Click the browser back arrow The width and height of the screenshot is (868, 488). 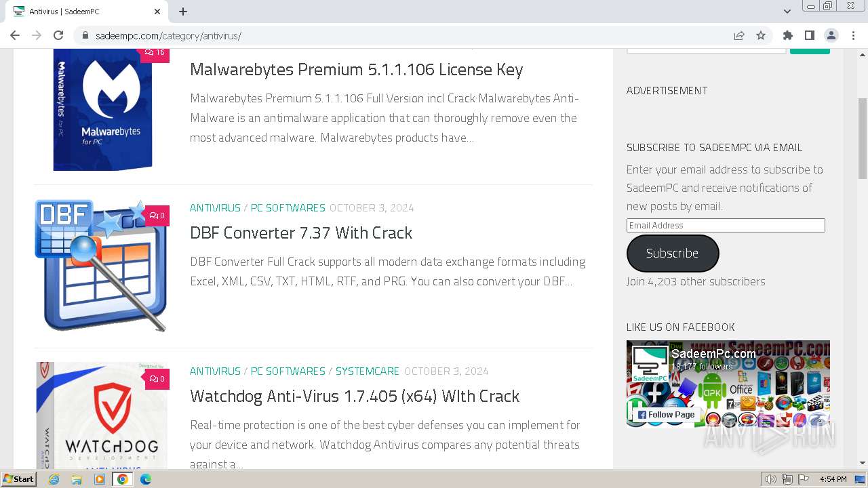[15, 36]
